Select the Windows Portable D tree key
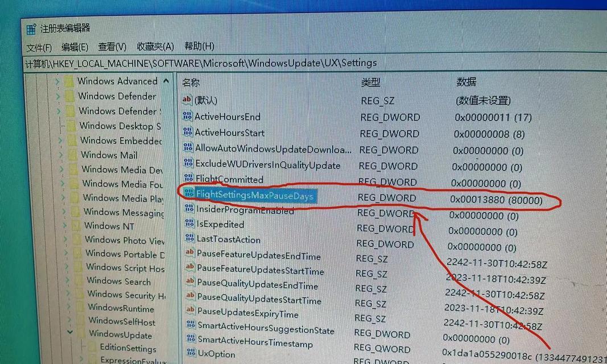 coord(125,254)
